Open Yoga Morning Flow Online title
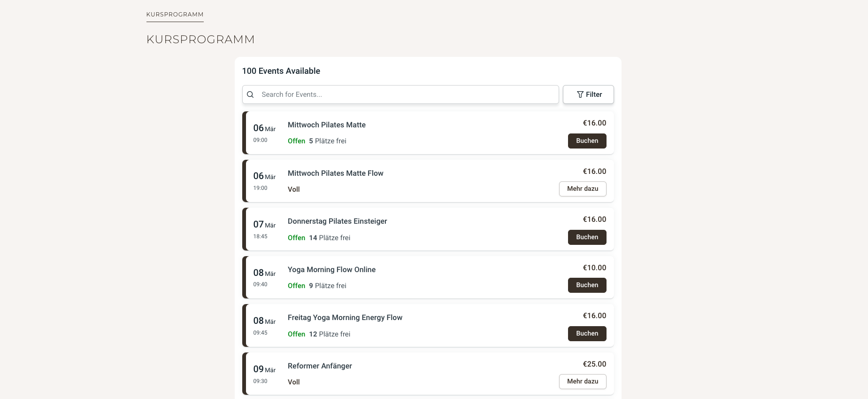The height and width of the screenshot is (399, 868). [331, 270]
